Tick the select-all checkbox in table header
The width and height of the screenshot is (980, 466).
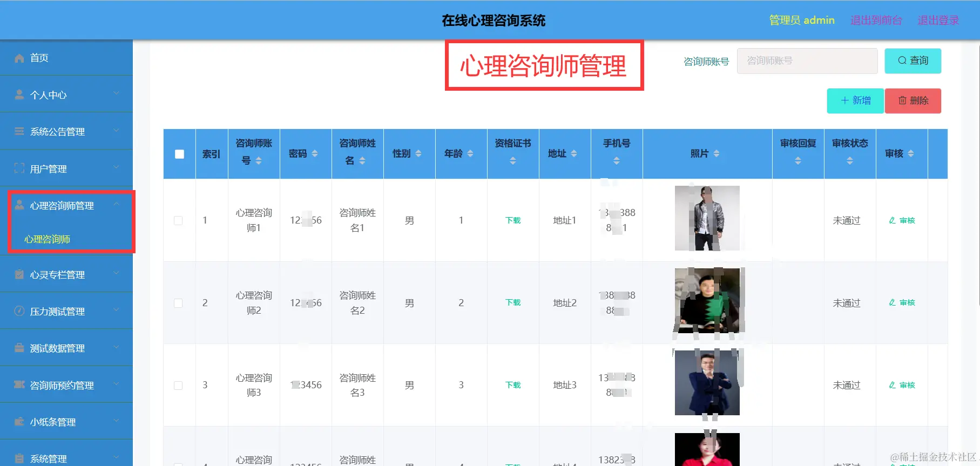click(x=180, y=154)
